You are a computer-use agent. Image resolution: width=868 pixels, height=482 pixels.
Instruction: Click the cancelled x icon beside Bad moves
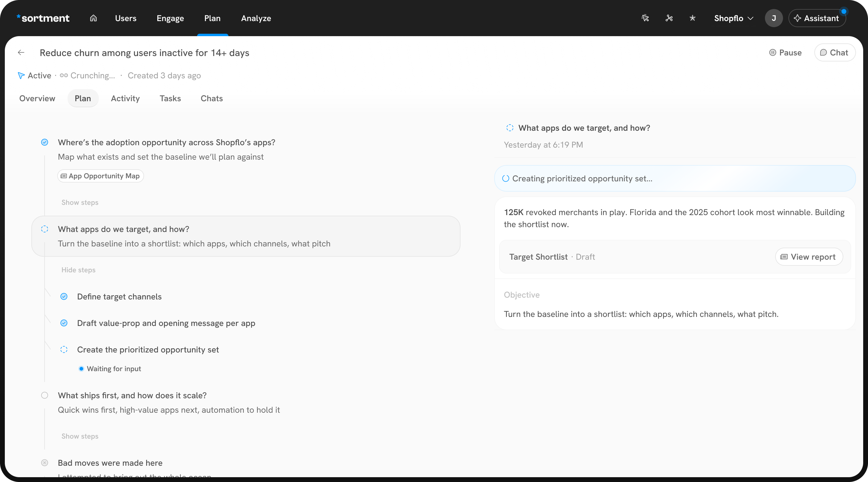(45, 463)
